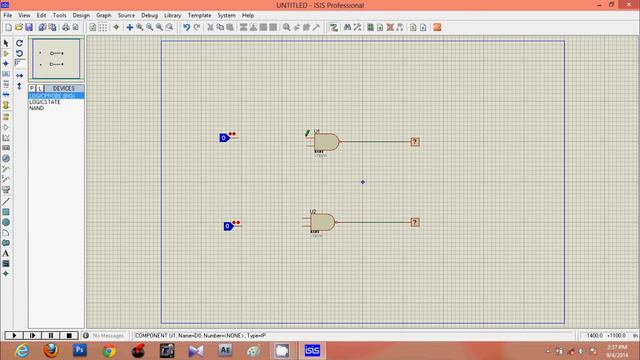The height and width of the screenshot is (360, 640).
Task: Select the Graph mode tool
Action: pos(6,138)
